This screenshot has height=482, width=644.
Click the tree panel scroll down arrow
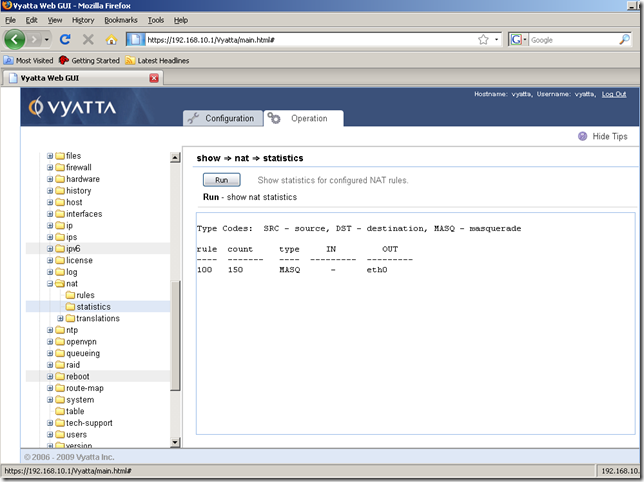click(176, 441)
